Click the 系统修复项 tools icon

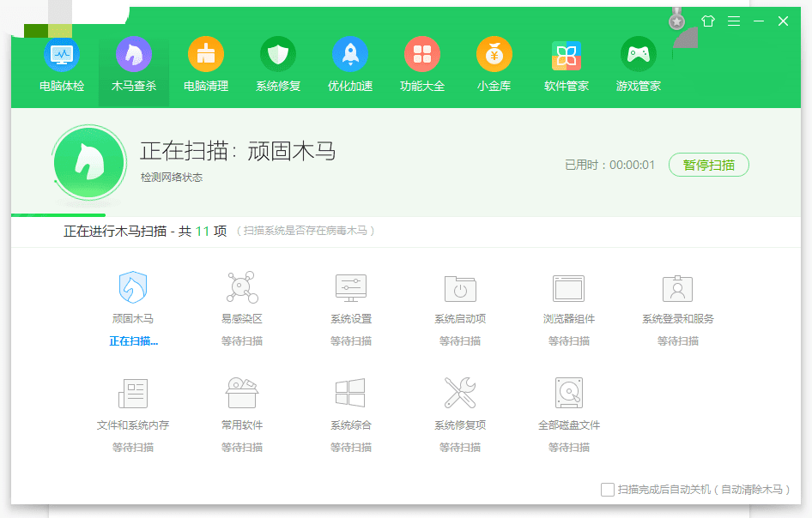pyautogui.click(x=460, y=393)
